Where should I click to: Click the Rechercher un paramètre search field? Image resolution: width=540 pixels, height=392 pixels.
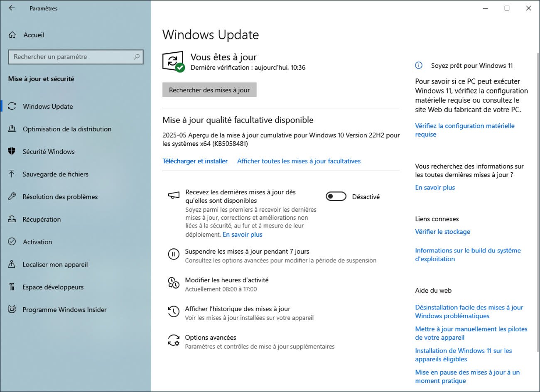(x=76, y=57)
